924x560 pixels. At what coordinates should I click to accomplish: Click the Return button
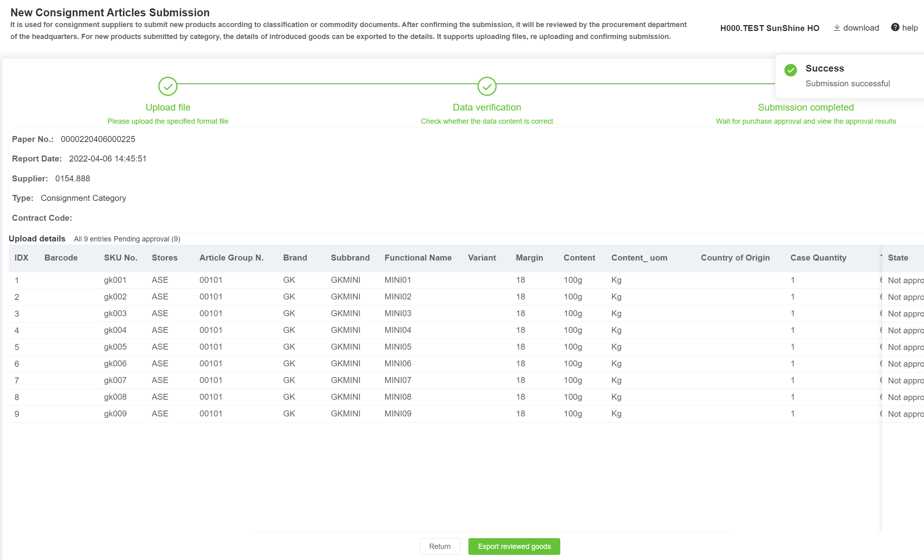pyautogui.click(x=440, y=546)
